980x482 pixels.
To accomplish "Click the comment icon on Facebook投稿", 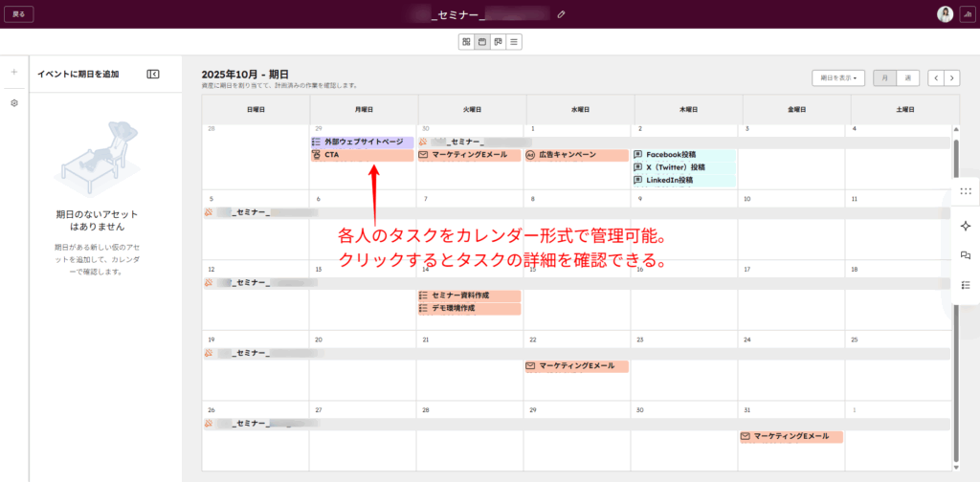I will click(x=638, y=154).
